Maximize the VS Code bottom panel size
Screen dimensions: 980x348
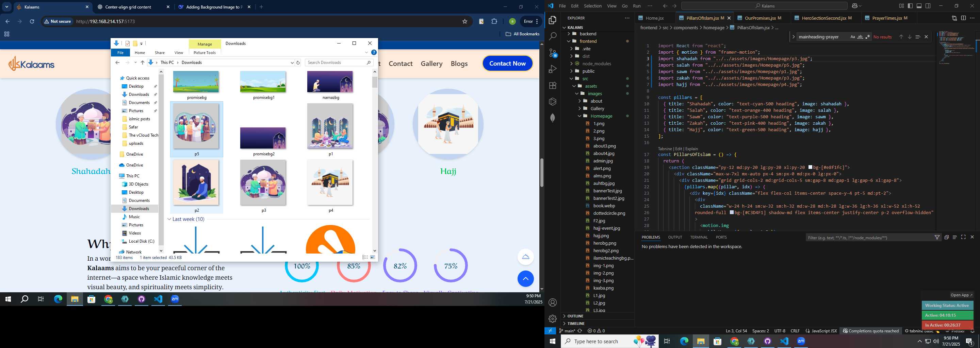(x=963, y=237)
